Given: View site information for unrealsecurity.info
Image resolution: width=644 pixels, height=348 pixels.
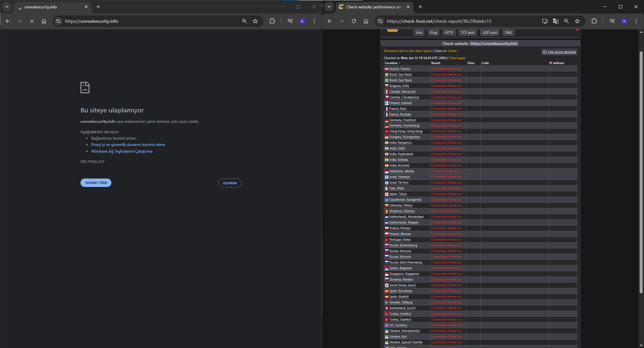Looking at the screenshot, I should [x=58, y=21].
